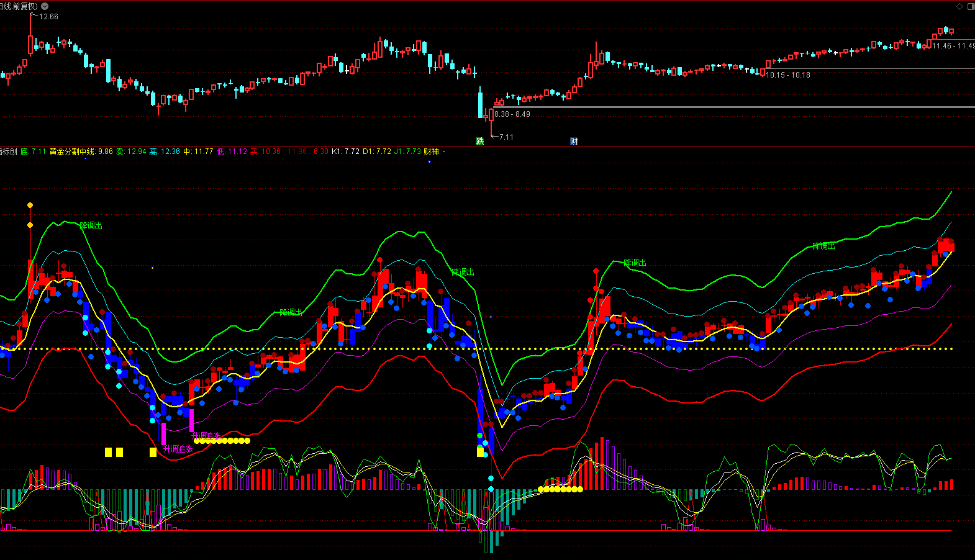Click the K1: 7.72 indicator value

(345, 151)
